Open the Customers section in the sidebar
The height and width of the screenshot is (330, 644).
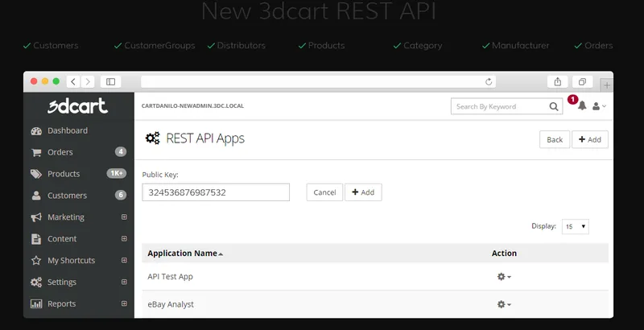tap(67, 196)
